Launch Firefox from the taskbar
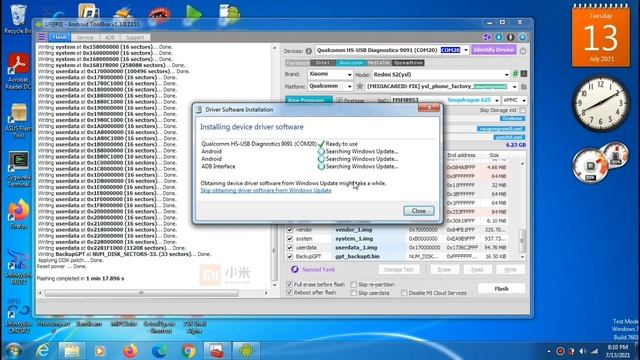This screenshot has height=360, width=640. (130, 351)
